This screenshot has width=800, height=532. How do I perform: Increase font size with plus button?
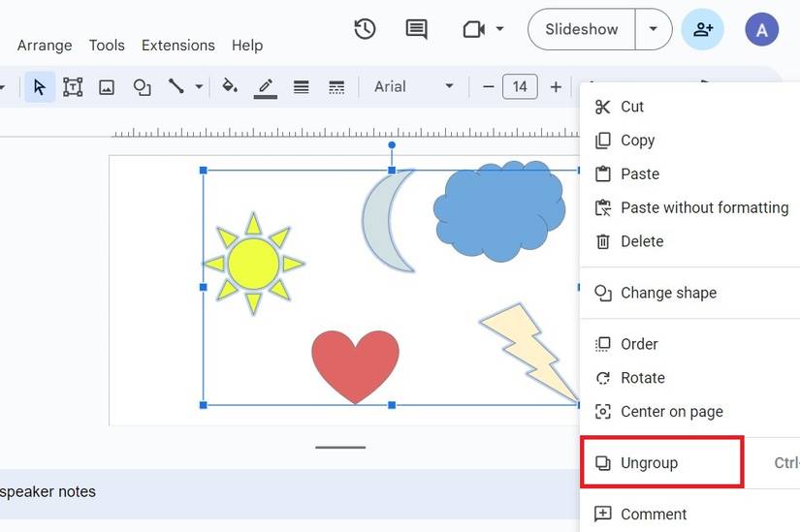557,86
